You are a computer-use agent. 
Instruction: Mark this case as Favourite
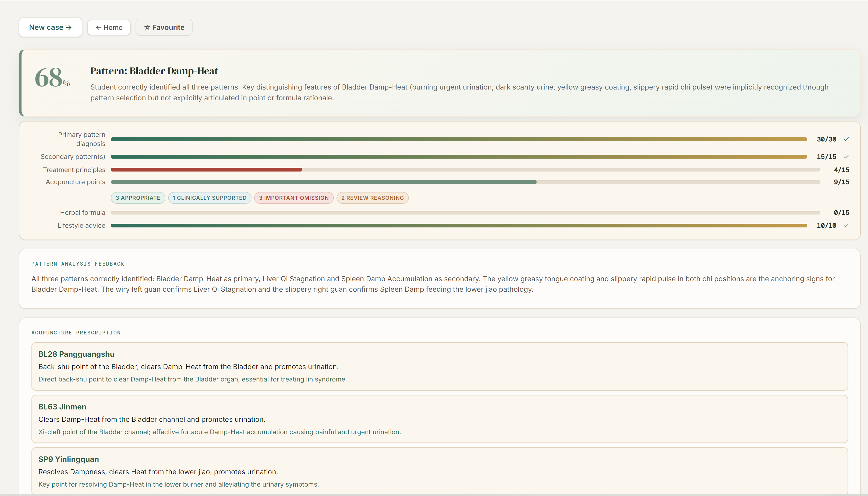coord(164,27)
